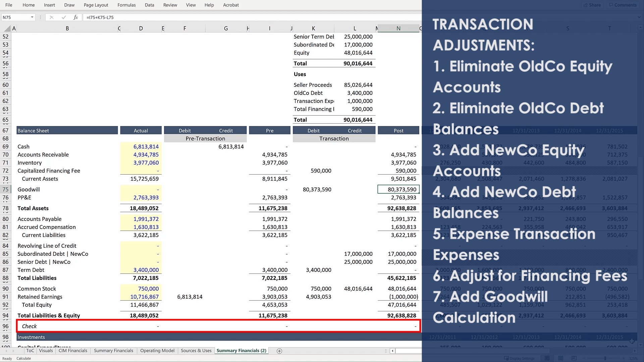
Task: Switch to the CIM Financials sheet tab
Action: tap(73, 351)
